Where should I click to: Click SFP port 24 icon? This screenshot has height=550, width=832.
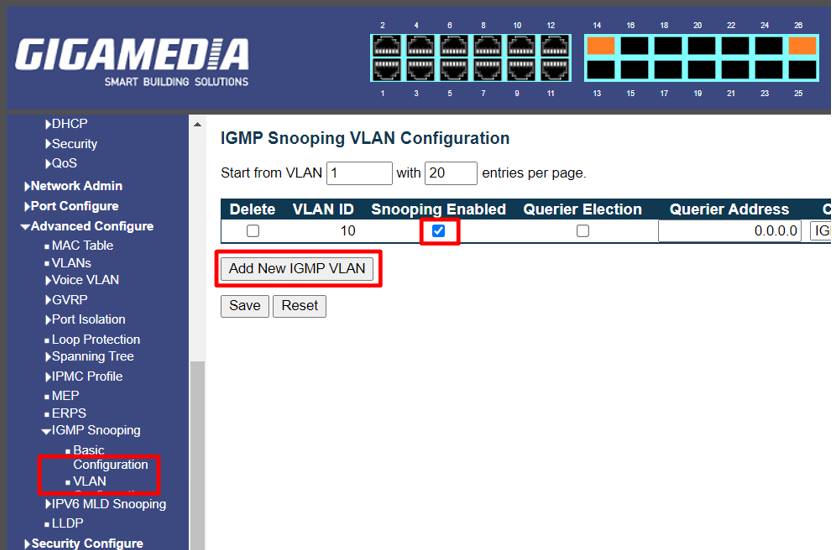(x=769, y=46)
